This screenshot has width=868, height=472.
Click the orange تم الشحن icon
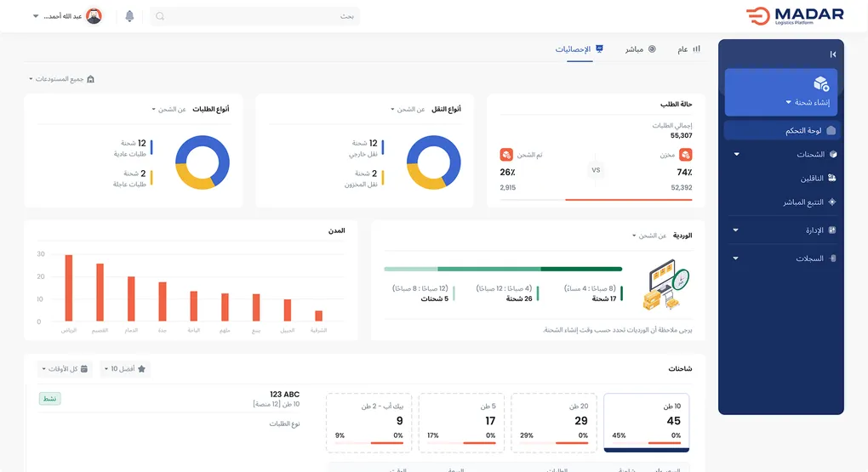tap(506, 155)
